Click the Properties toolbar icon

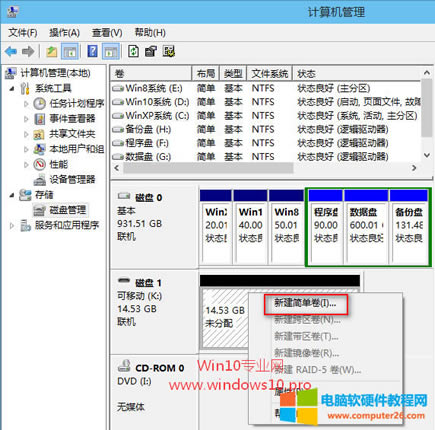click(151, 51)
